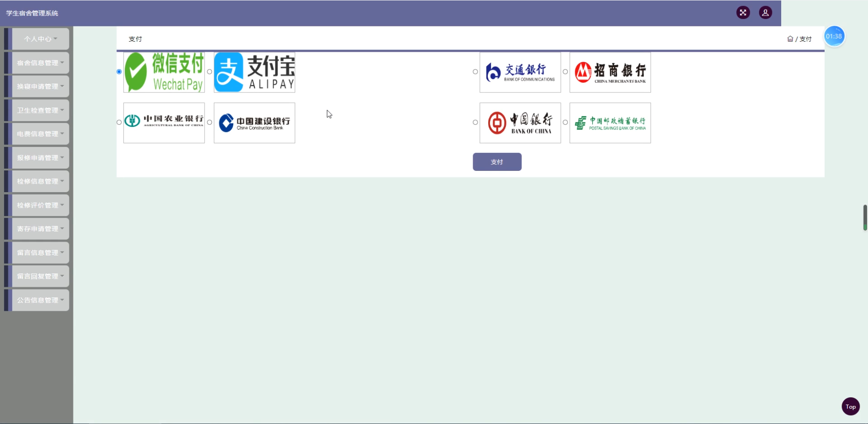Click the blue 01:38 timer bubble
Screen dimensions: 868x424
coord(834,36)
